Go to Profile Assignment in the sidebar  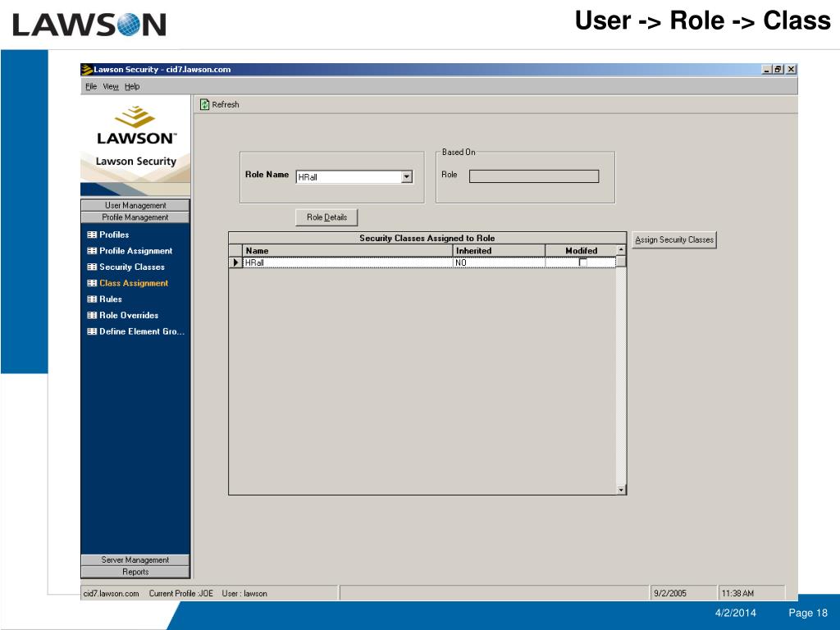click(x=136, y=251)
